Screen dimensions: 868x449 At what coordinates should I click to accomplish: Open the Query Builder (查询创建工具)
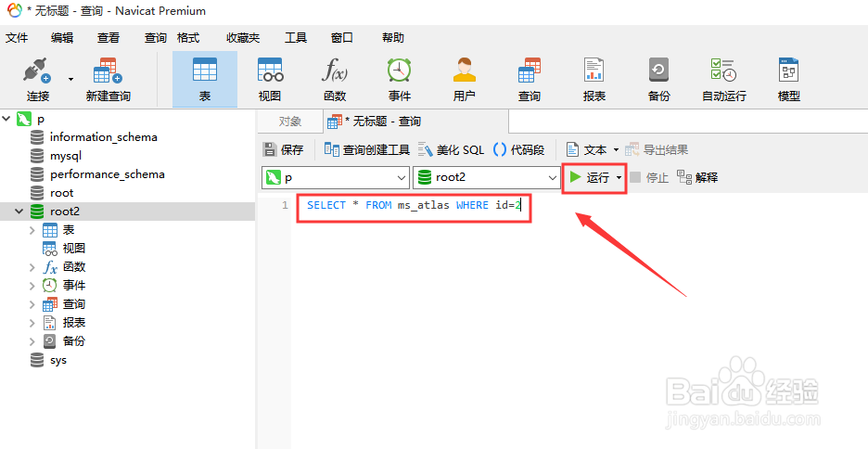point(367,149)
